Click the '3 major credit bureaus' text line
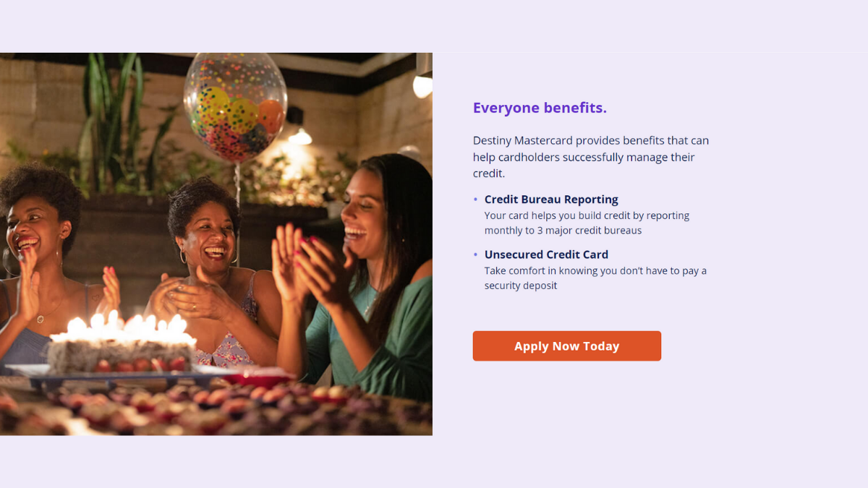 click(563, 231)
